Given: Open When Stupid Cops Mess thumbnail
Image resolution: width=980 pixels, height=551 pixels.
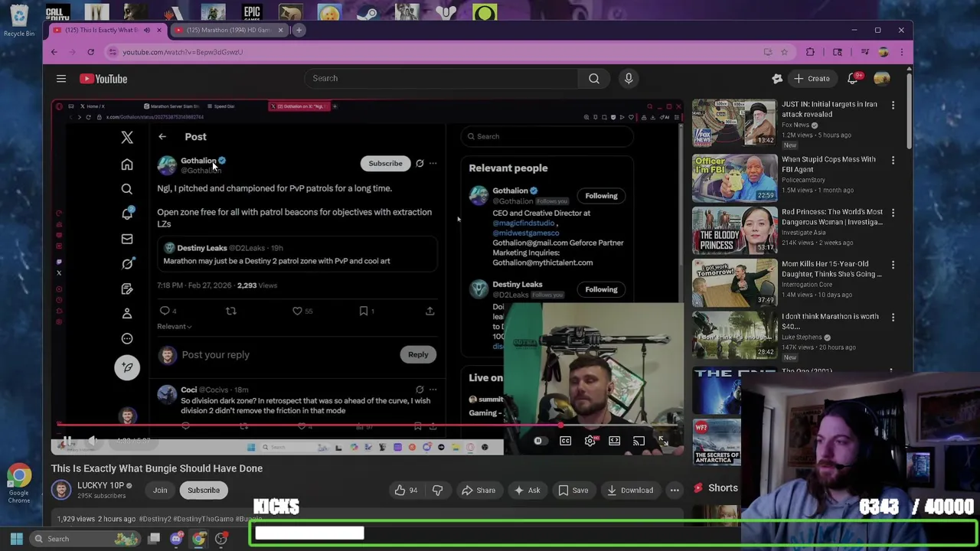Looking at the screenshot, I should (734, 178).
